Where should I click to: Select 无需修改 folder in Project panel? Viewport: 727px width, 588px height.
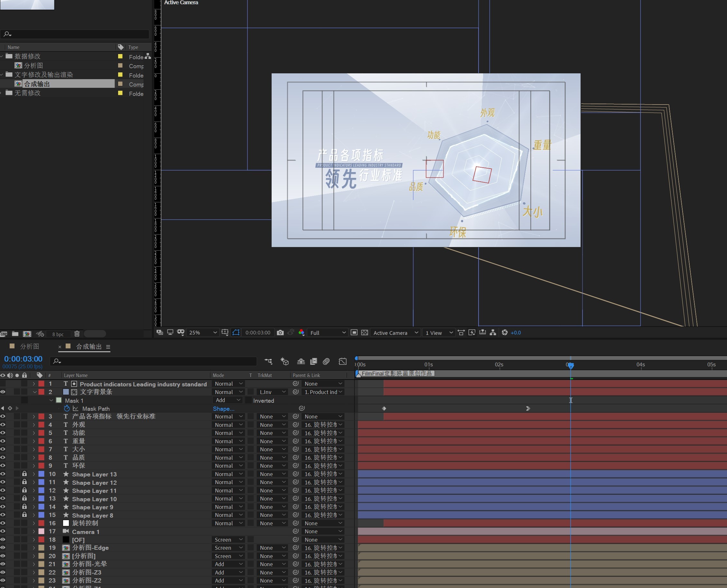27,93
